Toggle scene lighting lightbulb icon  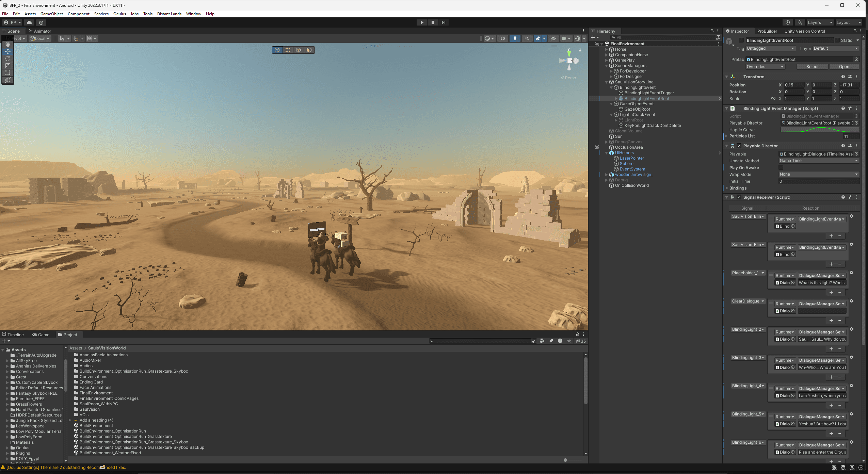pyautogui.click(x=515, y=38)
